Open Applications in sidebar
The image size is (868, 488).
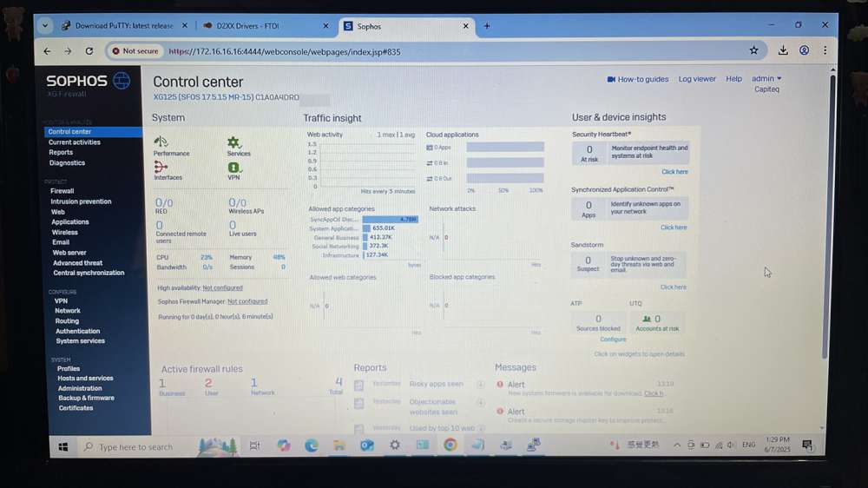(69, 222)
